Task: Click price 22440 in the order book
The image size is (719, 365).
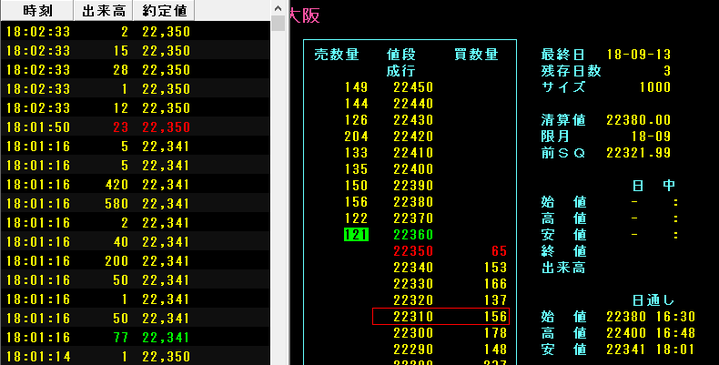Action: point(413,104)
